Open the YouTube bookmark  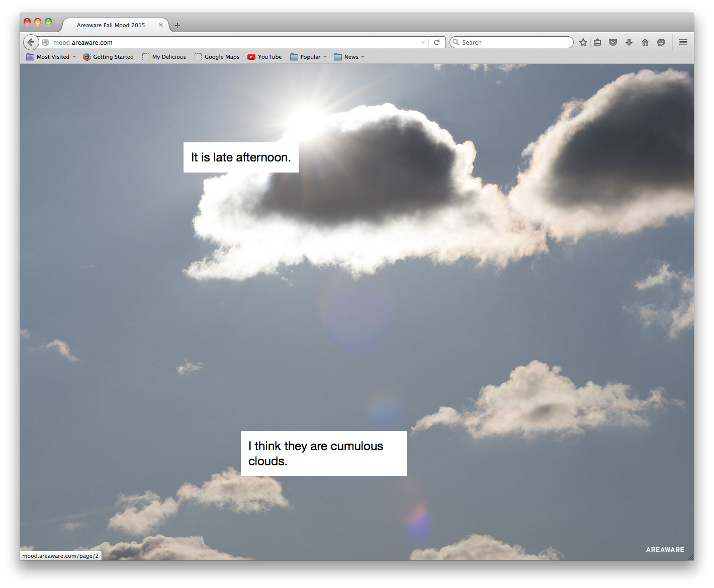[x=264, y=57]
